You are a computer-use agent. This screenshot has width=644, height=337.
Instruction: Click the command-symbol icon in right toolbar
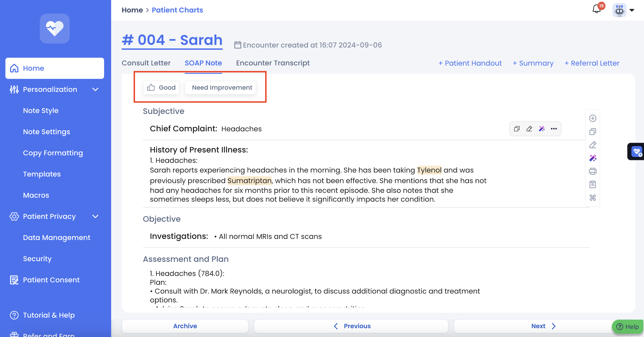pyautogui.click(x=593, y=198)
